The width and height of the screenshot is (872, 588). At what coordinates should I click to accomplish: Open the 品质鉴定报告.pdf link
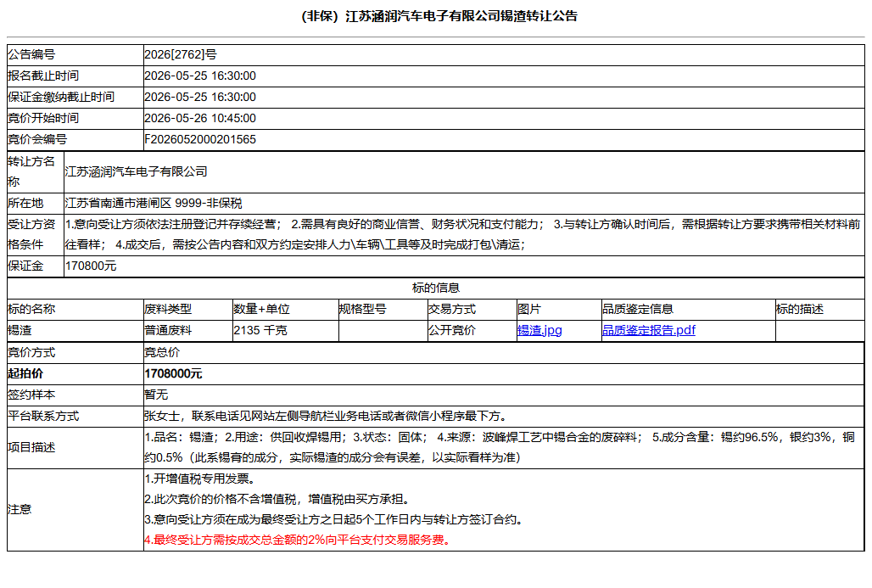pyautogui.click(x=648, y=330)
